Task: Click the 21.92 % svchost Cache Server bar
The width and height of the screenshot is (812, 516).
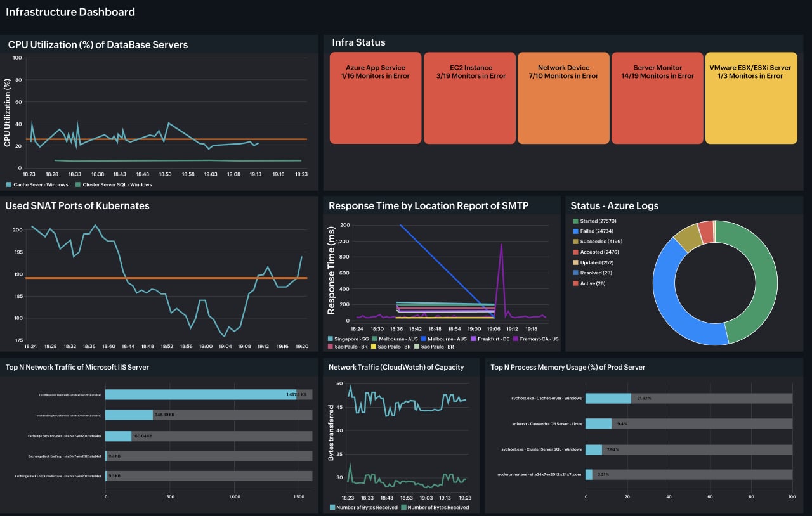Action: coord(608,398)
